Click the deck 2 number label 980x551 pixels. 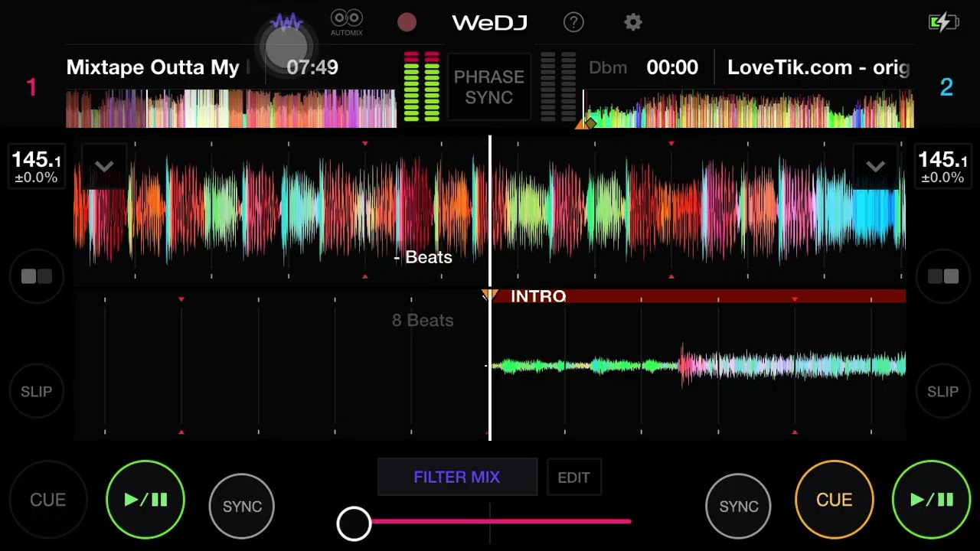(x=946, y=87)
